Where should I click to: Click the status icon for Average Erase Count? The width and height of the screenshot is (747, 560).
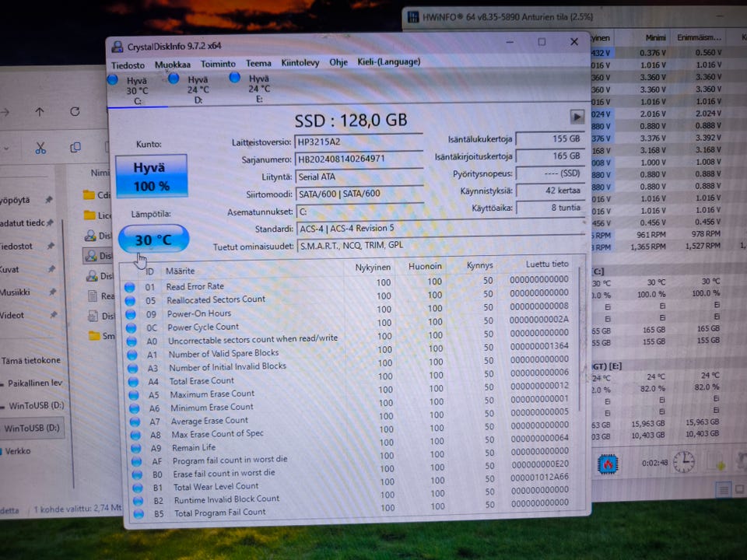point(135,422)
